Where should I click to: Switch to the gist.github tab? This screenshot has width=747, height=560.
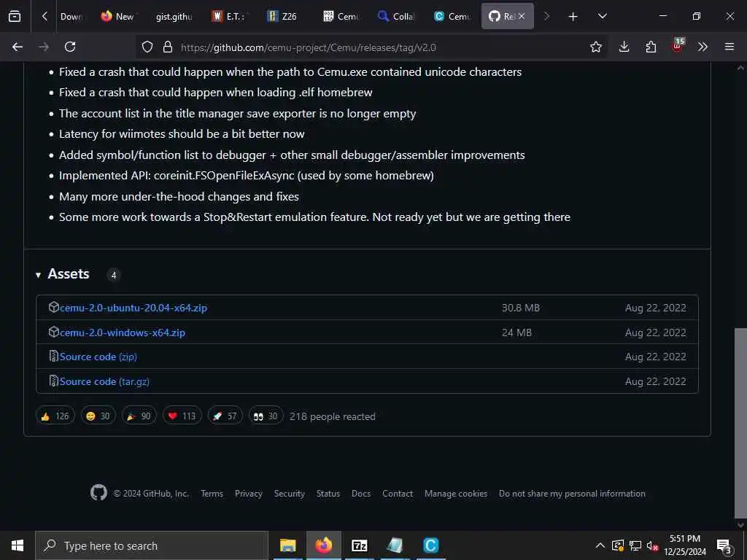174,17
